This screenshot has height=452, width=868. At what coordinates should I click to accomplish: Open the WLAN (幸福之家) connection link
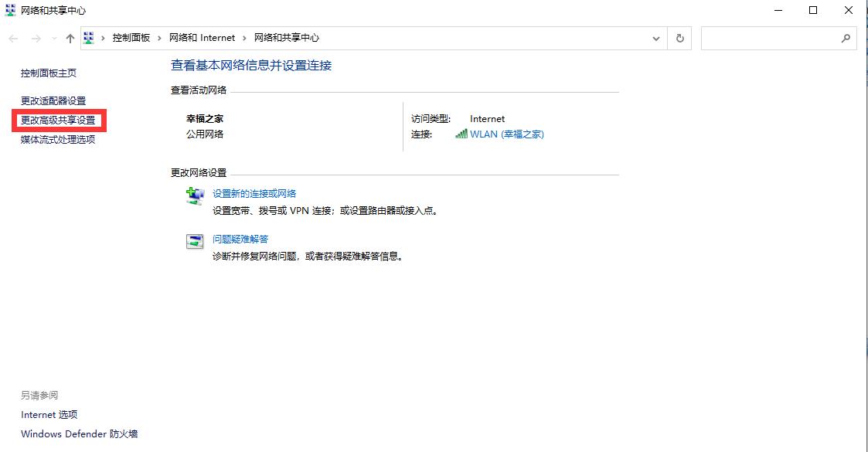(506, 134)
